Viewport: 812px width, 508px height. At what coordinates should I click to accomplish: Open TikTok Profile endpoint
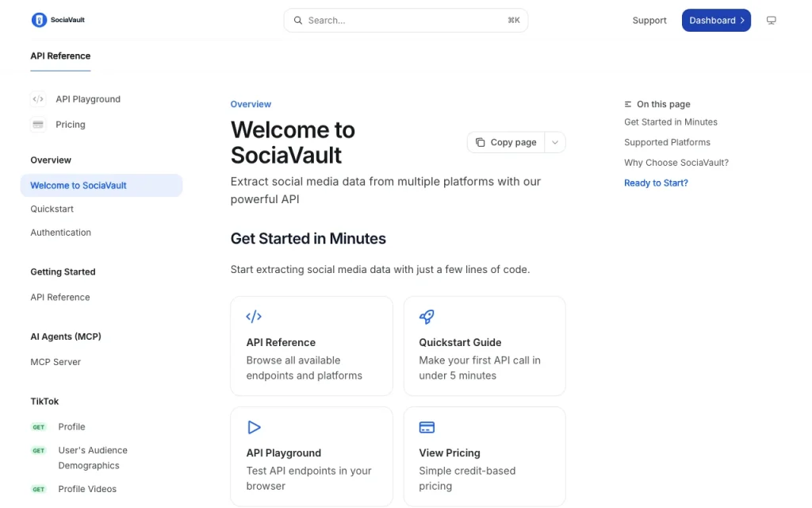tap(71, 426)
